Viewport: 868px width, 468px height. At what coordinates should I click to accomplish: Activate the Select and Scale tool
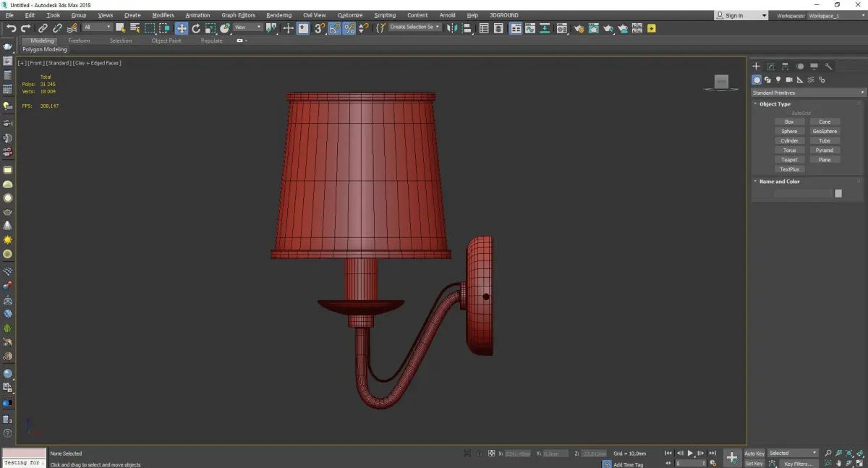click(210, 28)
